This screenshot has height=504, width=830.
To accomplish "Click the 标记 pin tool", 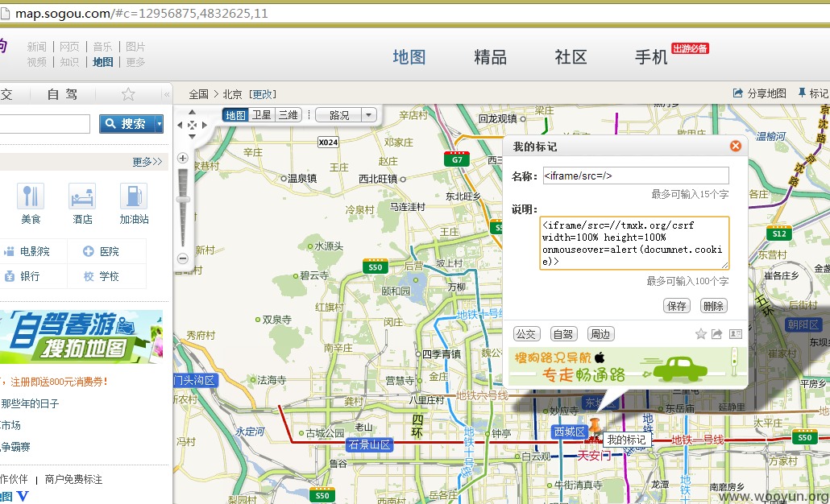I will [x=813, y=93].
